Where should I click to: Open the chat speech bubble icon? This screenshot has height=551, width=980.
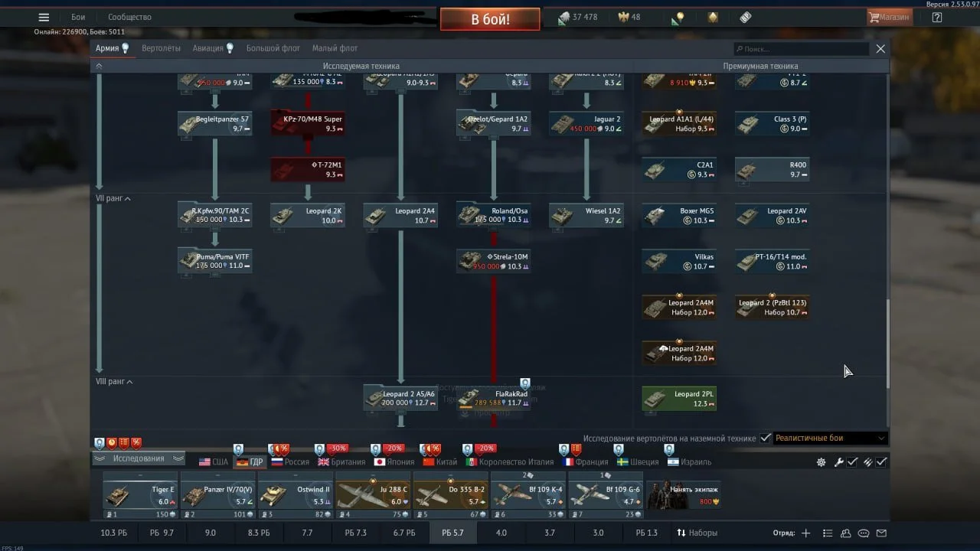pyautogui.click(x=864, y=533)
